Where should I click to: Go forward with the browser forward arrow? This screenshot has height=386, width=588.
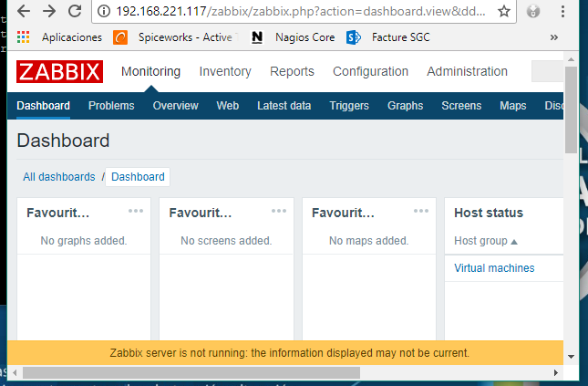pyautogui.click(x=49, y=11)
